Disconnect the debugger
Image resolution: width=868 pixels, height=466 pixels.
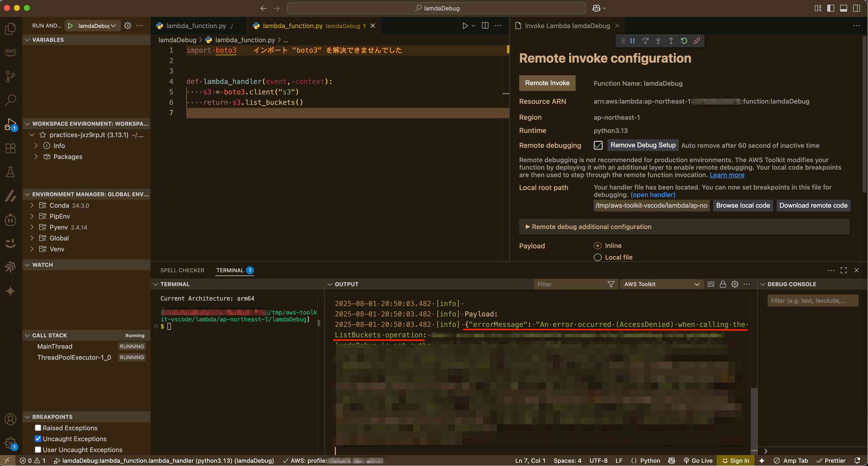[697, 41]
